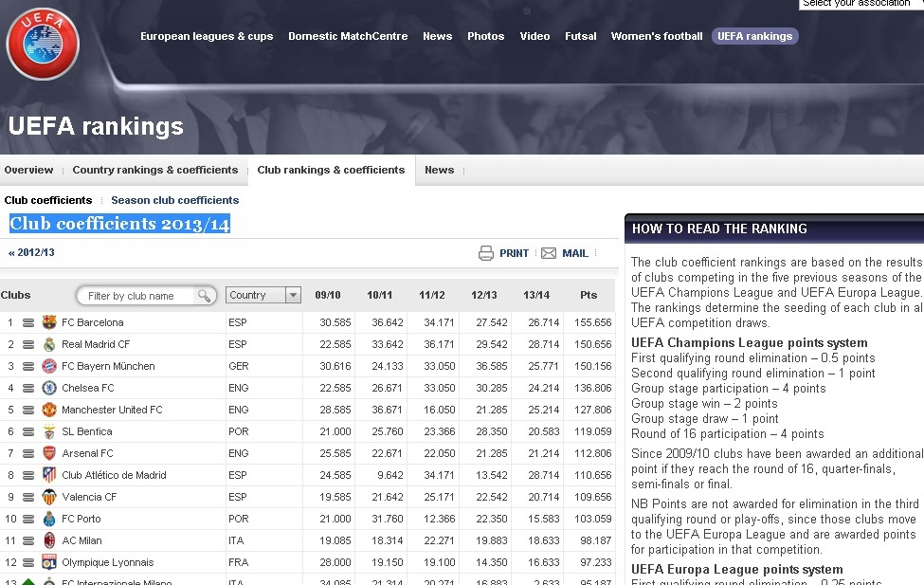
Task: Open the Select your association dropdown
Action: coord(861,4)
